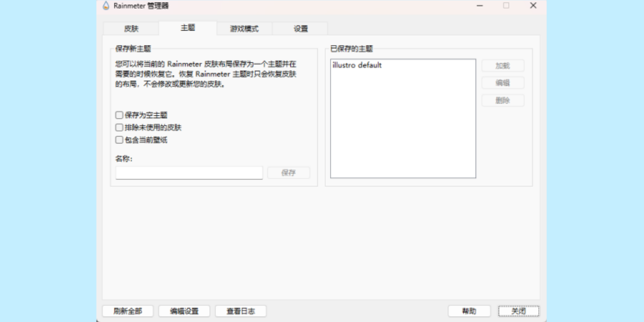This screenshot has width=644, height=322.
Task: Click the 帮助 button
Action: 469,311
